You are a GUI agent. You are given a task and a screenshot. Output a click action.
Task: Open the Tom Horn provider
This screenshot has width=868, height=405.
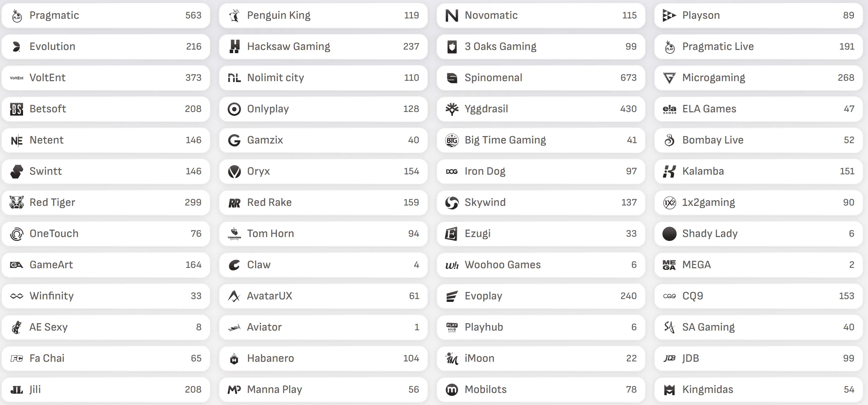click(323, 234)
